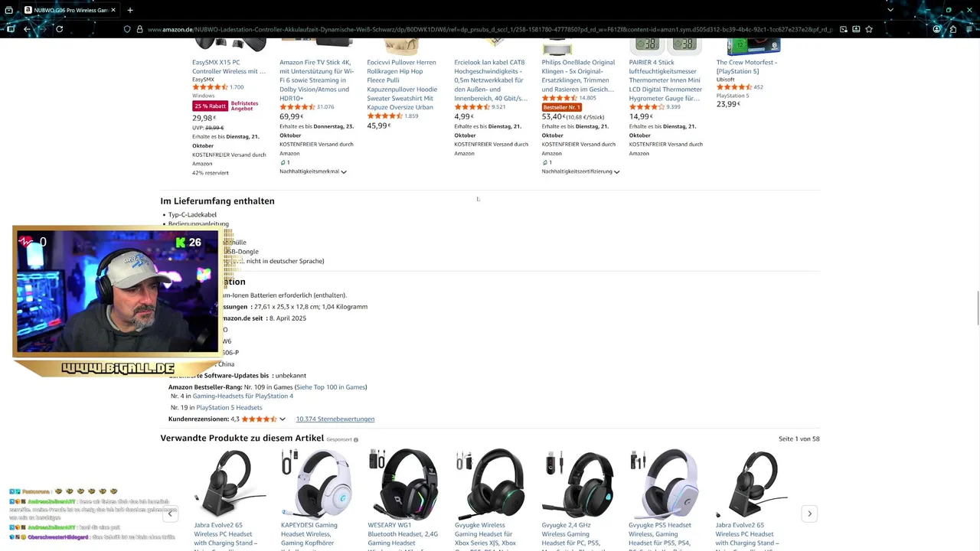Click the address bar URL field

490,29
